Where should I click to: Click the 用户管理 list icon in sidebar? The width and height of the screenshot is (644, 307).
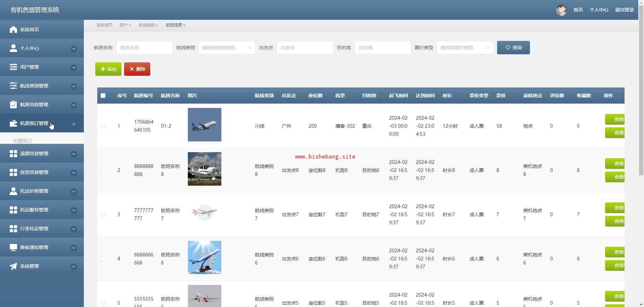[13, 67]
